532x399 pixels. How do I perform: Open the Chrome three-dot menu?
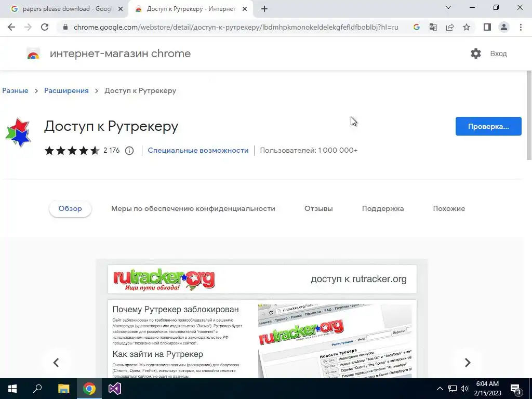click(521, 27)
